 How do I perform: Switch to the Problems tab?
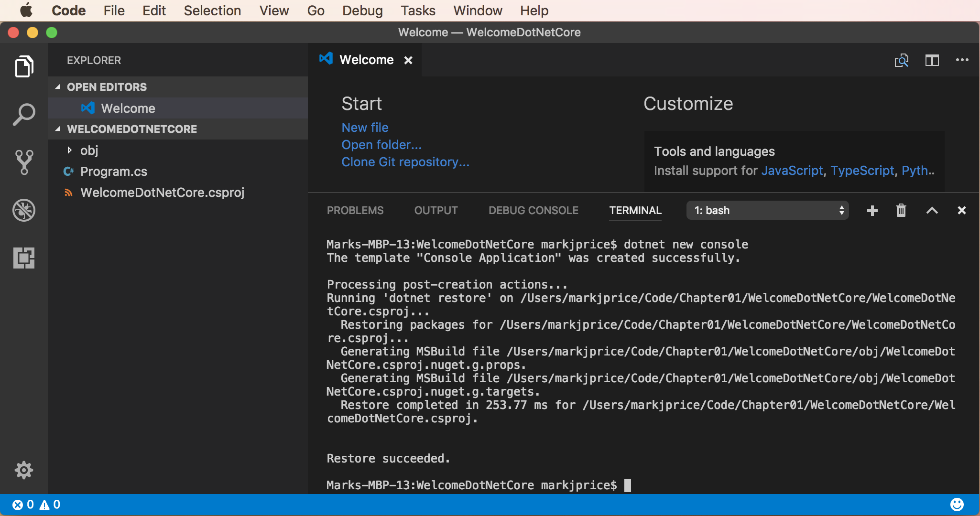(355, 210)
